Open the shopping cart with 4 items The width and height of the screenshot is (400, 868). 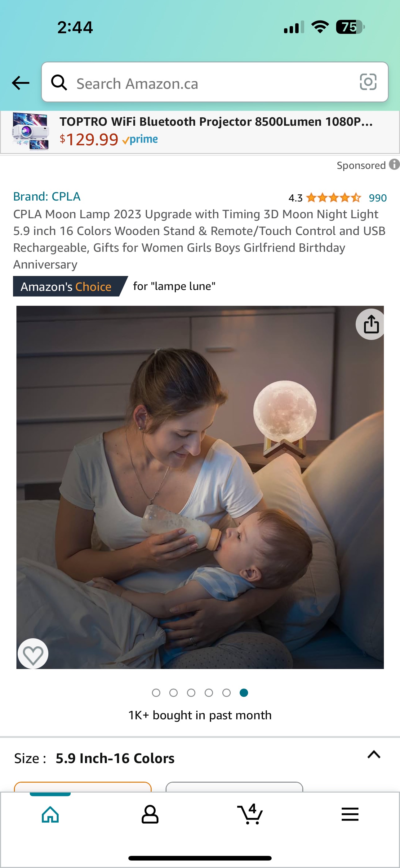(250, 814)
